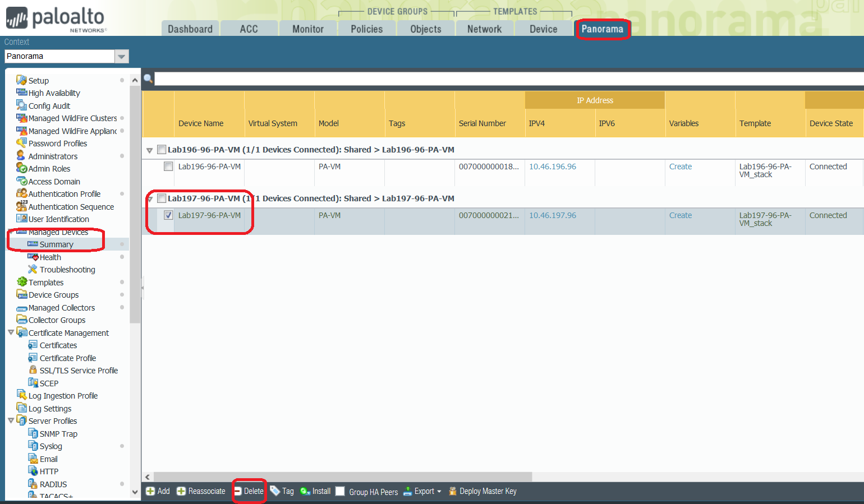Open the Templates section
864x504 pixels.
(x=45, y=282)
